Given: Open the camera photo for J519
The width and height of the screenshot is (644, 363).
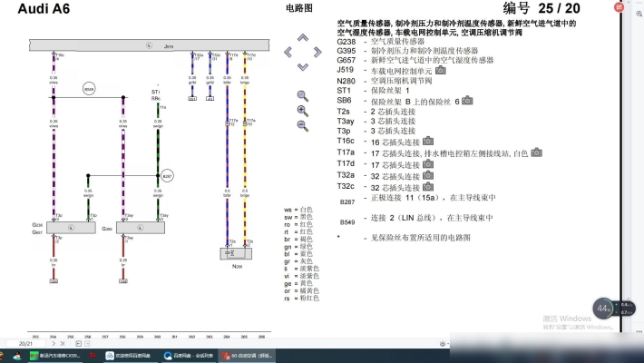Looking at the screenshot, I should pos(441,70).
